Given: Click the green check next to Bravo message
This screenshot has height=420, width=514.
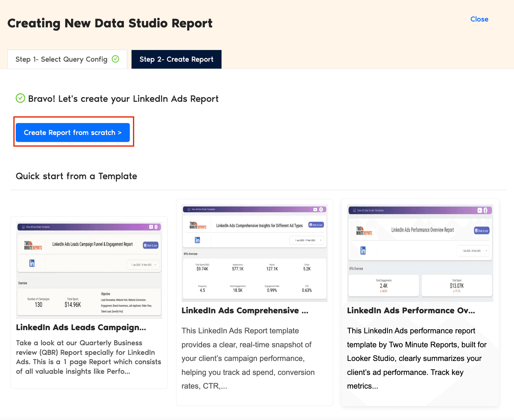Looking at the screenshot, I should [20, 98].
